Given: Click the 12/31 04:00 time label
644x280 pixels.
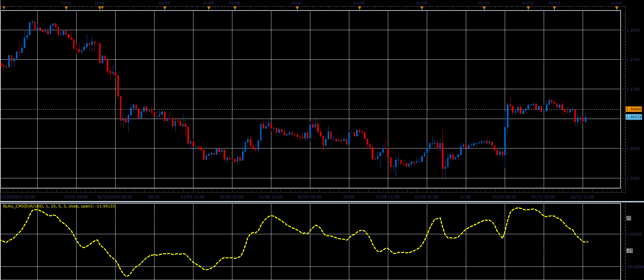Looking at the screenshot, I should pyautogui.click(x=76, y=197).
